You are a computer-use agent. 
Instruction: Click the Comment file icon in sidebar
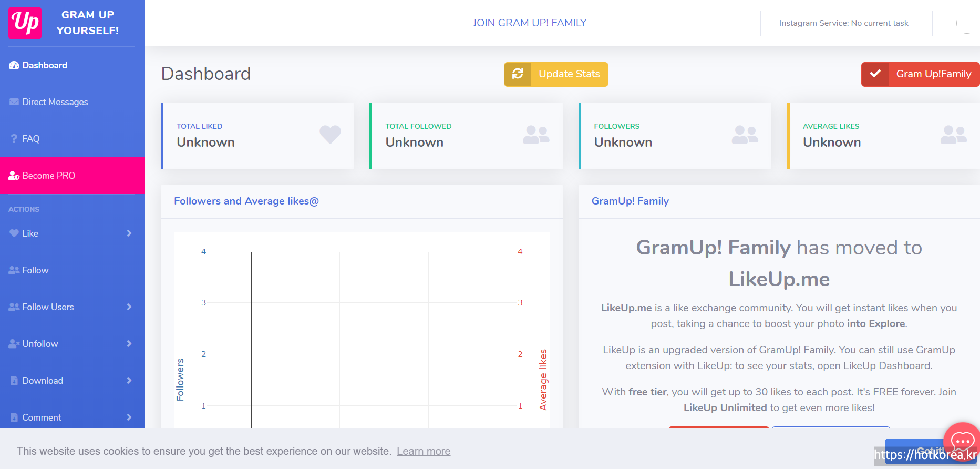[x=14, y=417]
